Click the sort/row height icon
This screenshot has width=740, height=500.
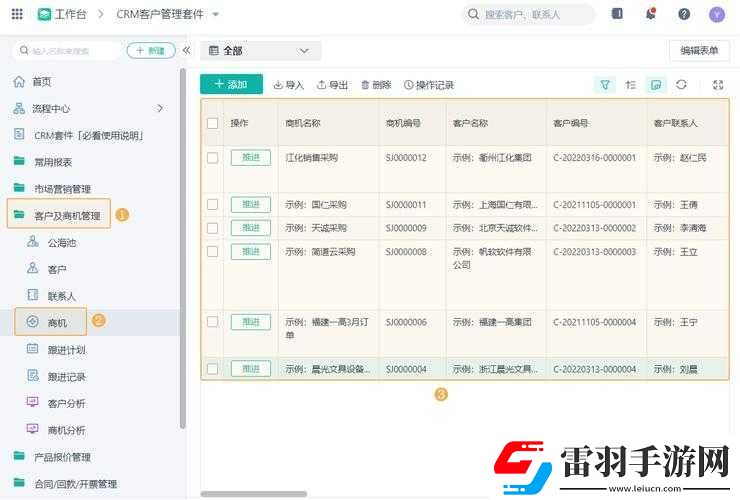pos(631,85)
